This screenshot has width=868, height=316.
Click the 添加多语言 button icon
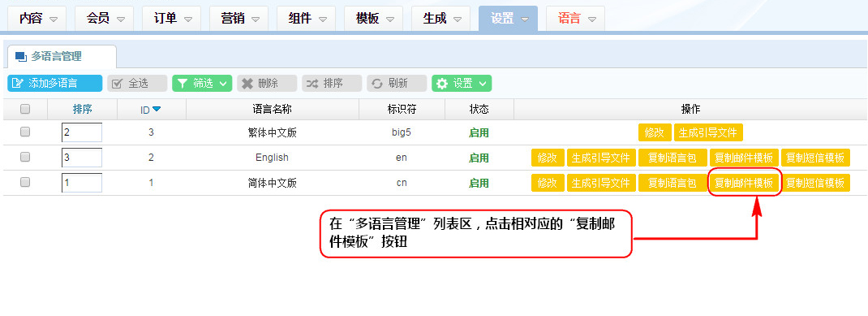click(18, 84)
